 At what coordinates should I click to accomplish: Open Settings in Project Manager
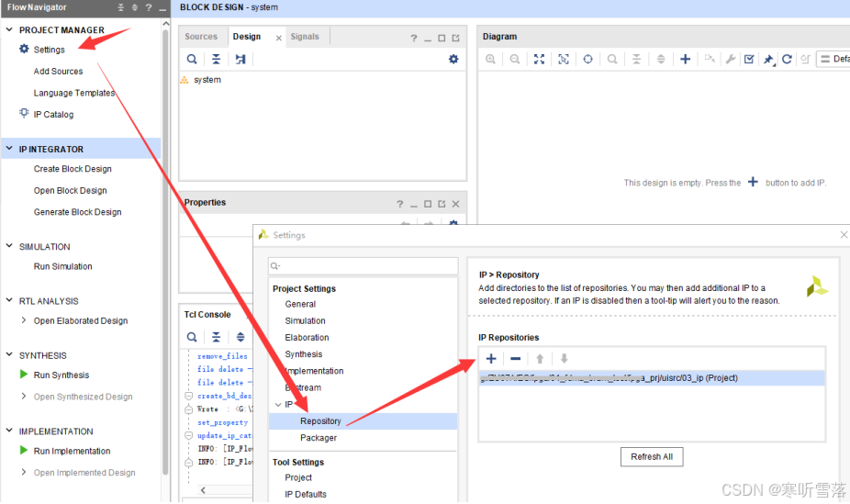point(49,50)
